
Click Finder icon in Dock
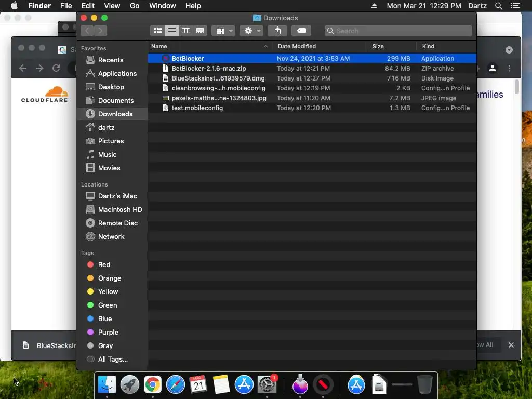point(107,384)
